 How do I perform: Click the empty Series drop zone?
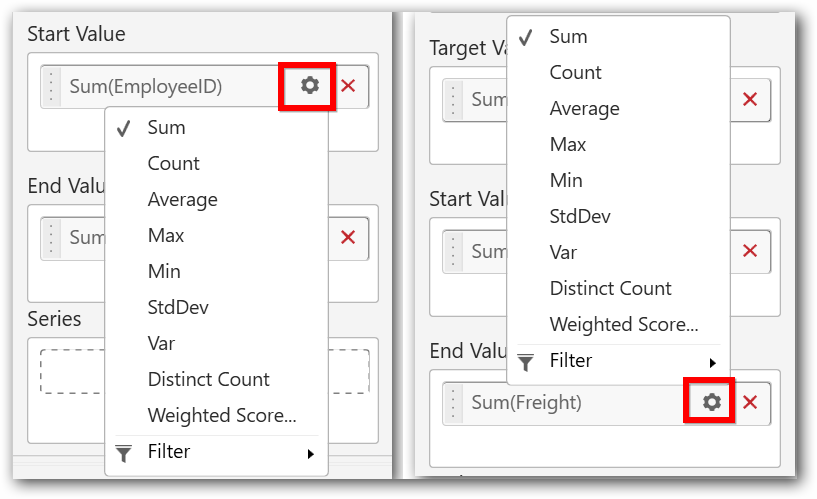(x=204, y=371)
